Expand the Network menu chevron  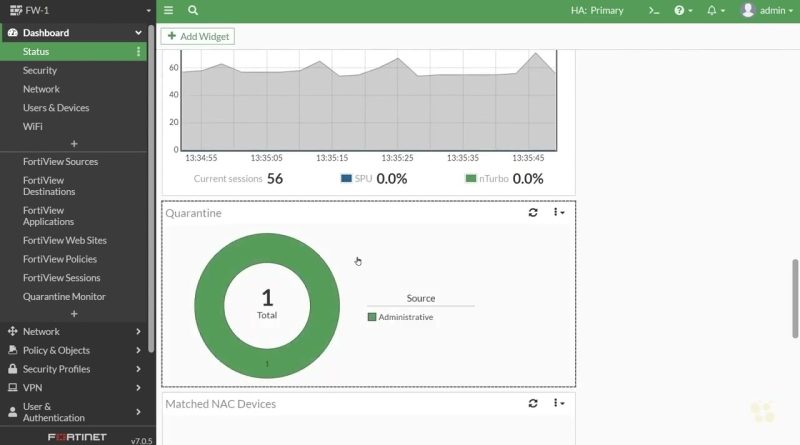point(138,332)
